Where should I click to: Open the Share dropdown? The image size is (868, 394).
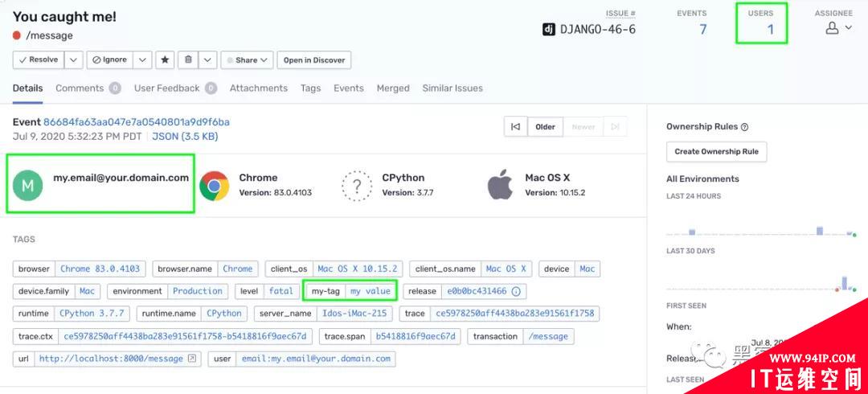[247, 60]
